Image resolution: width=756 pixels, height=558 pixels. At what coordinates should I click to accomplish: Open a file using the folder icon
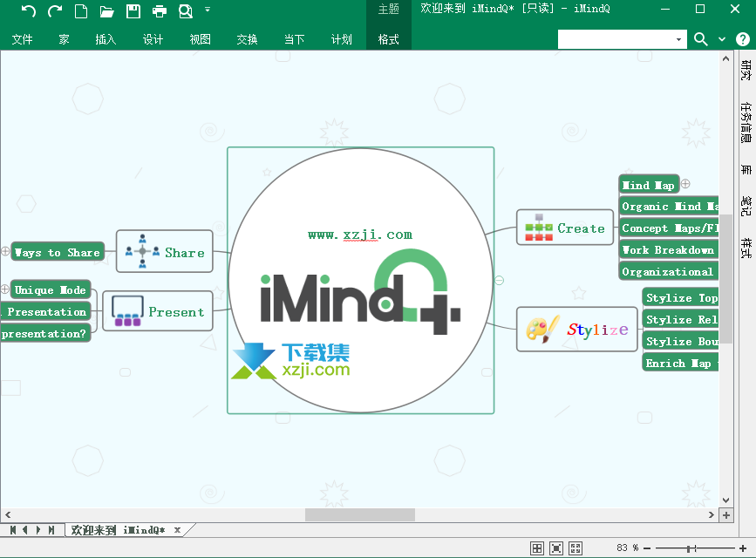pyautogui.click(x=107, y=11)
